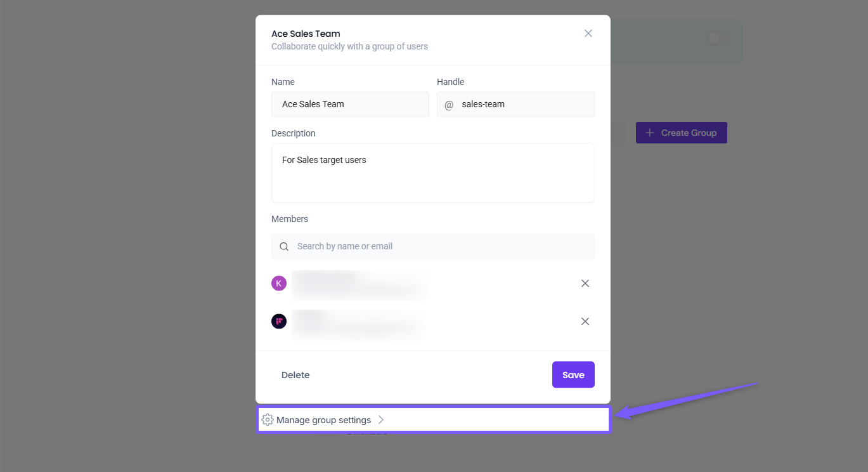The width and height of the screenshot is (868, 472).
Task: Expand the Manage group settings chevron
Action: 381,420
